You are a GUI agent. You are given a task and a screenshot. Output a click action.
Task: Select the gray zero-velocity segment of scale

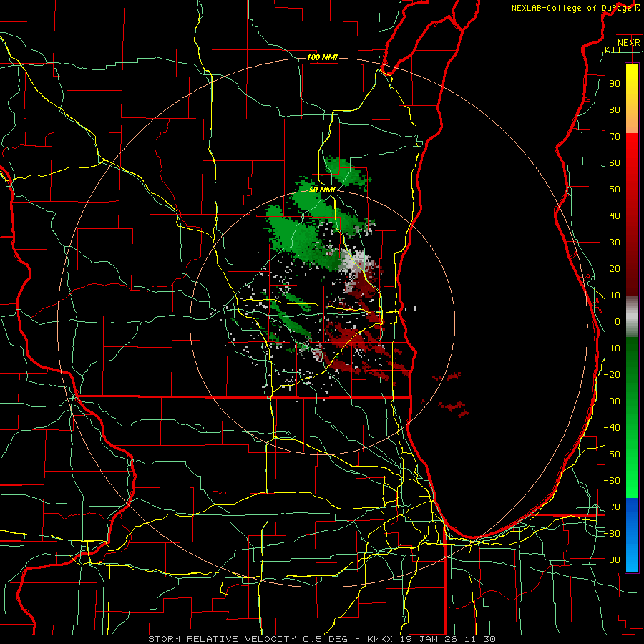(x=632, y=317)
